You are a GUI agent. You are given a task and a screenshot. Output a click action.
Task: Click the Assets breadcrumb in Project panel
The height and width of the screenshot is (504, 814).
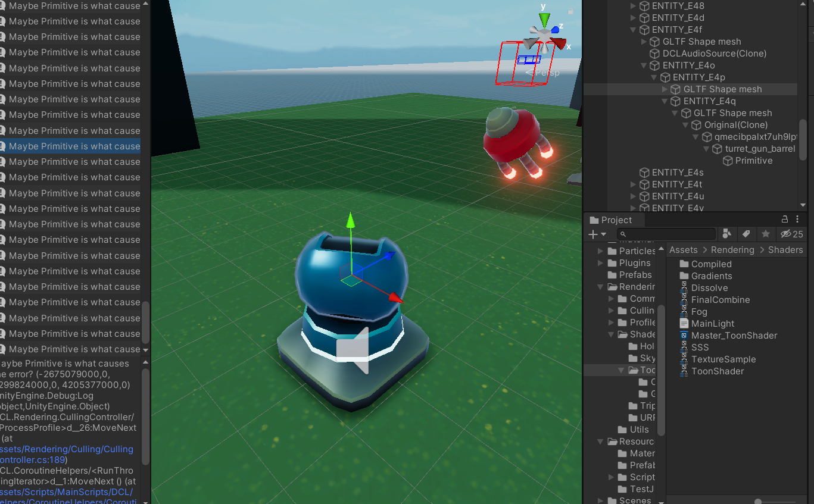[682, 249]
